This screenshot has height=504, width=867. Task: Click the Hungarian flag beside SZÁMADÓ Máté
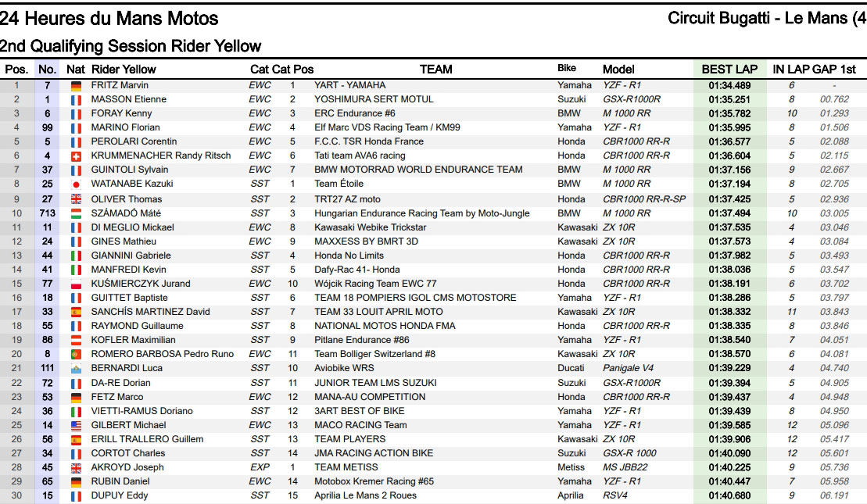point(76,213)
